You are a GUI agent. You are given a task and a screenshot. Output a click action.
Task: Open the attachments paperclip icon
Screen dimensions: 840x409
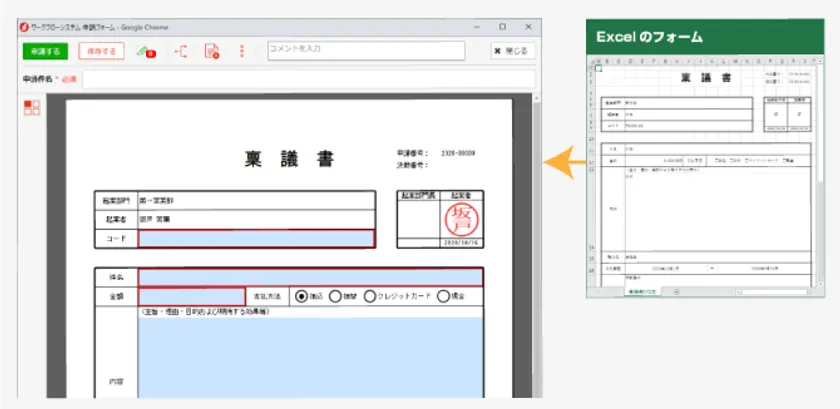pos(145,51)
